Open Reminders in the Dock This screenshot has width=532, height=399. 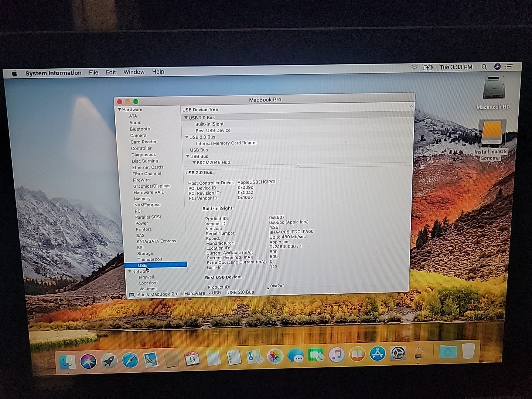[x=234, y=358]
